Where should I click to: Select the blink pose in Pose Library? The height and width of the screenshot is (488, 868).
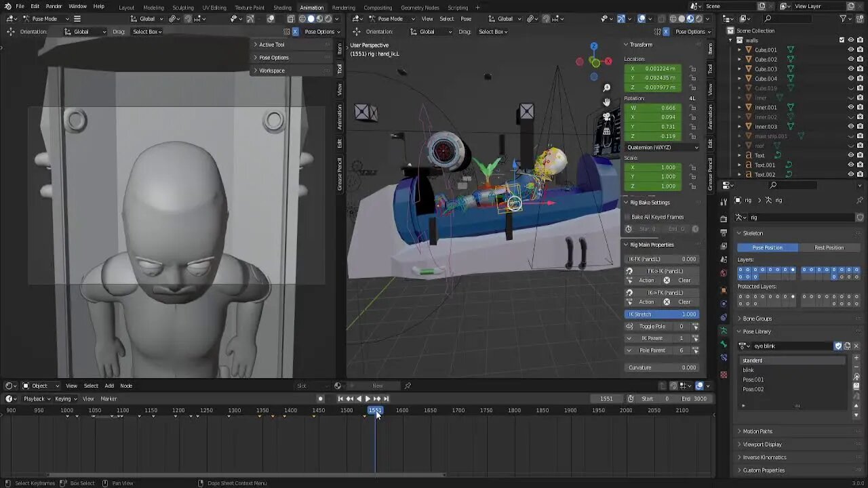[x=793, y=370]
